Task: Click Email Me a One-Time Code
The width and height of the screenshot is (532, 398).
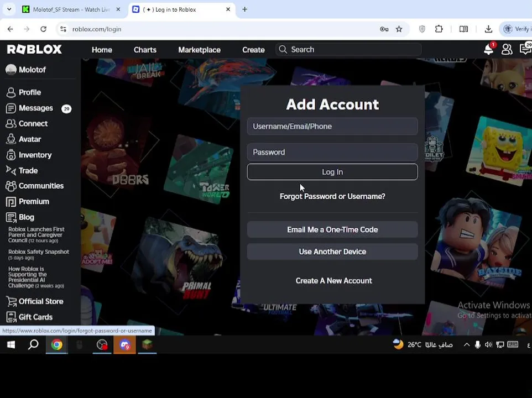Action: point(332,229)
